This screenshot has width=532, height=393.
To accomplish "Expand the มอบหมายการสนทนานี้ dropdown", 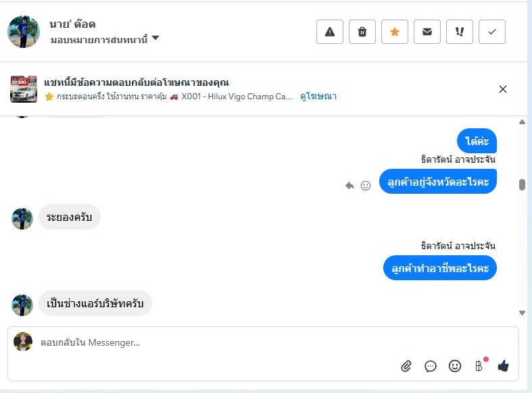I will (155, 39).
